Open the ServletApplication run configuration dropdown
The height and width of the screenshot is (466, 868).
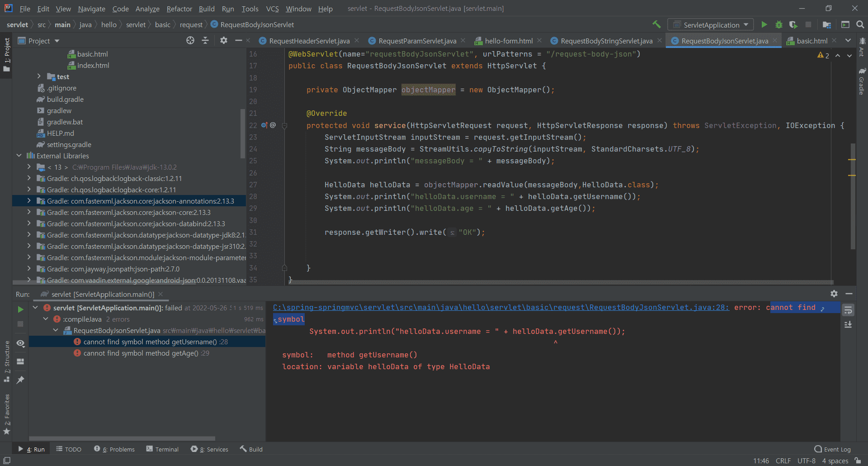[711, 25]
